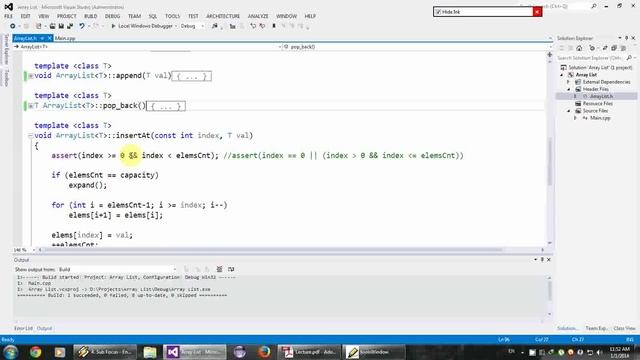
Task: Expand the External Dependencies node
Action: click(x=569, y=82)
